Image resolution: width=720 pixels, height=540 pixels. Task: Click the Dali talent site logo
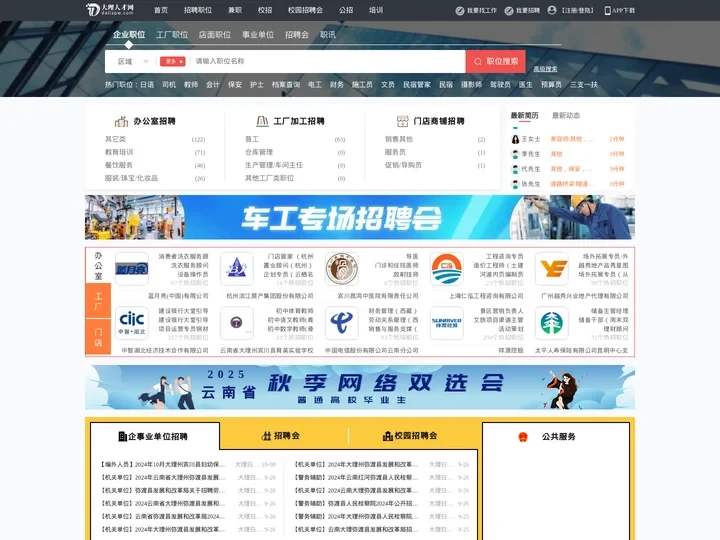pyautogui.click(x=110, y=10)
